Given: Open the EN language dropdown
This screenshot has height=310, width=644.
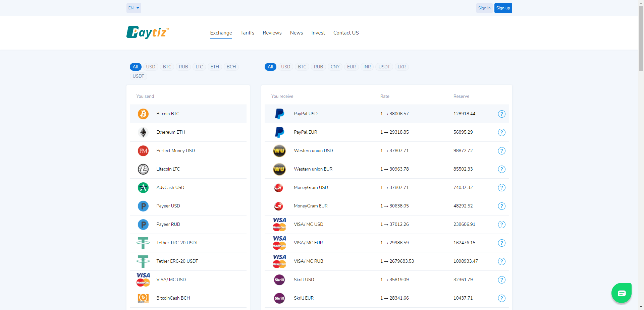Looking at the screenshot, I should [133, 8].
